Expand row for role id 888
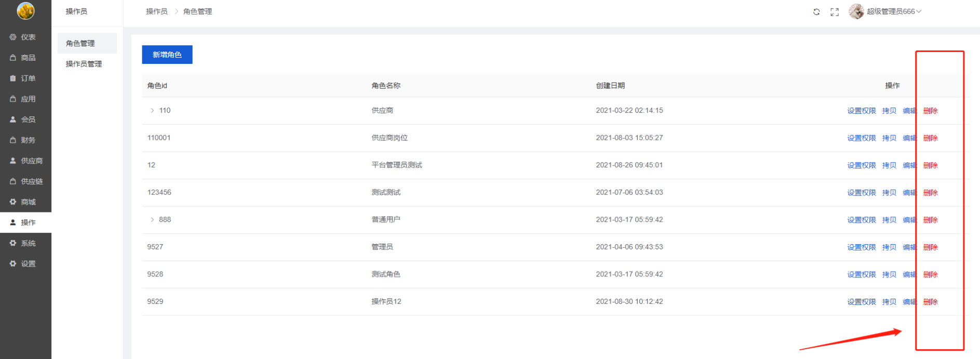The image size is (980, 359). point(152,220)
